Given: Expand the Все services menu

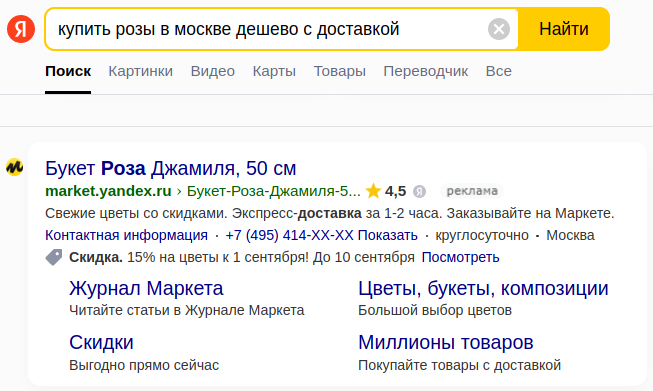Looking at the screenshot, I should [498, 71].
